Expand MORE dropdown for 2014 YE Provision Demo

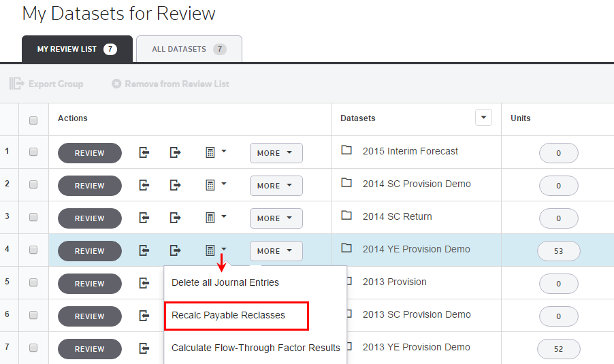276,251
